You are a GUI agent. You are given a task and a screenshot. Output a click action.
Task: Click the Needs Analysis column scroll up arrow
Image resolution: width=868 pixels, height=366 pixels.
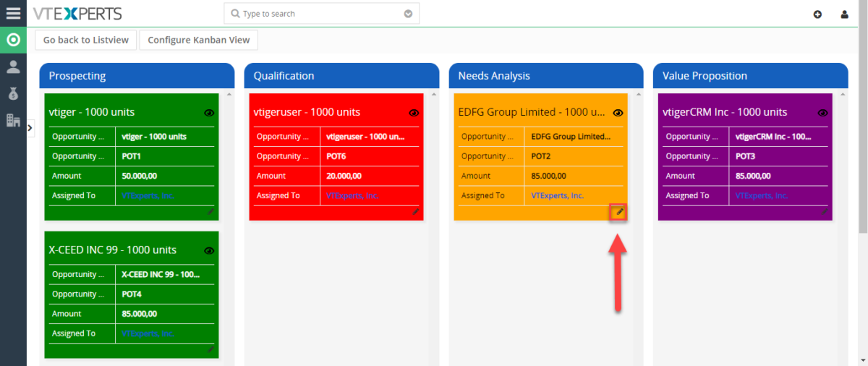[x=638, y=94]
